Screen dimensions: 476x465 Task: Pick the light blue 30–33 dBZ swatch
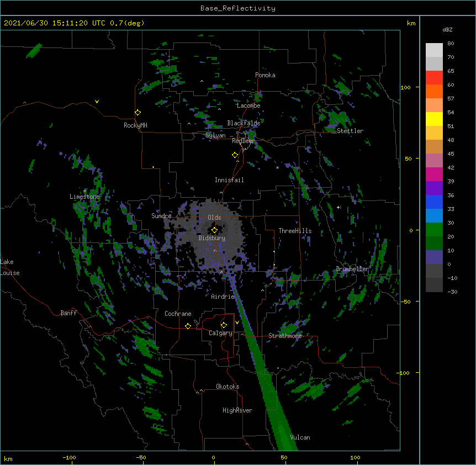coord(434,216)
